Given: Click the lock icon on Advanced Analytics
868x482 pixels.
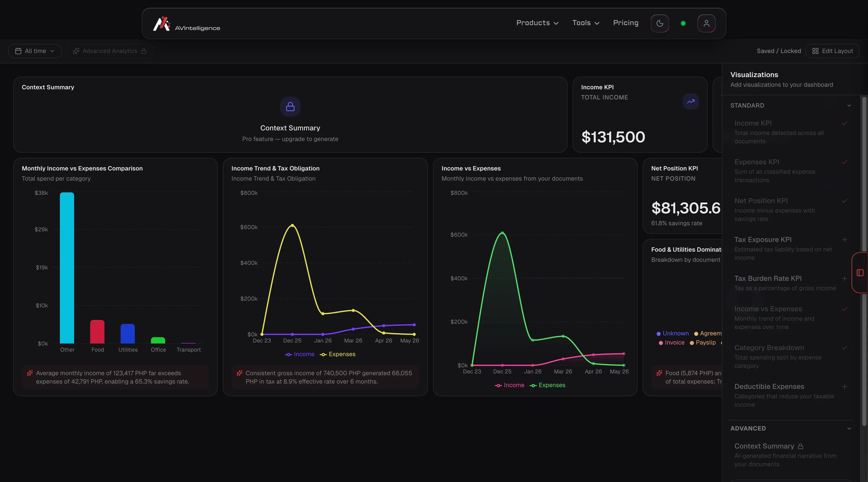Looking at the screenshot, I should (x=144, y=51).
